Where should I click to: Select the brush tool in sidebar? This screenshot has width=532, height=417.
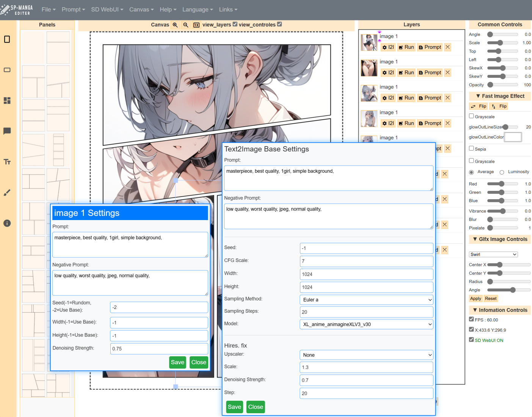click(x=7, y=193)
